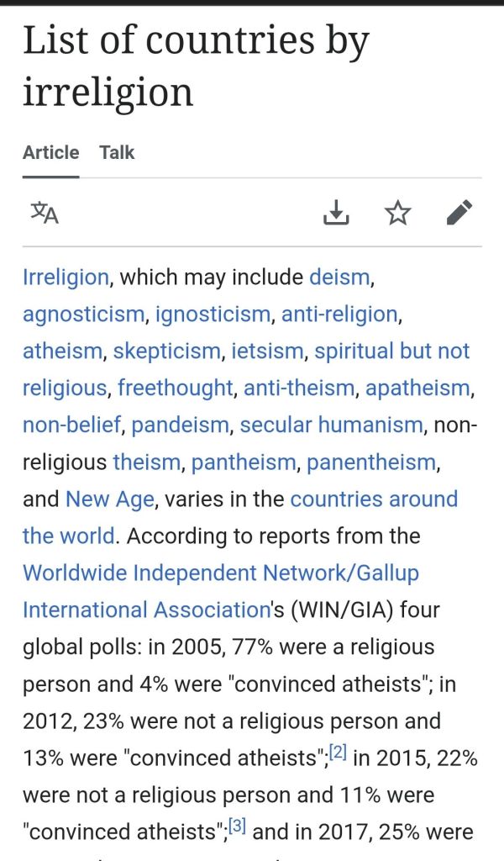Go to the anti-religion link

click(339, 314)
